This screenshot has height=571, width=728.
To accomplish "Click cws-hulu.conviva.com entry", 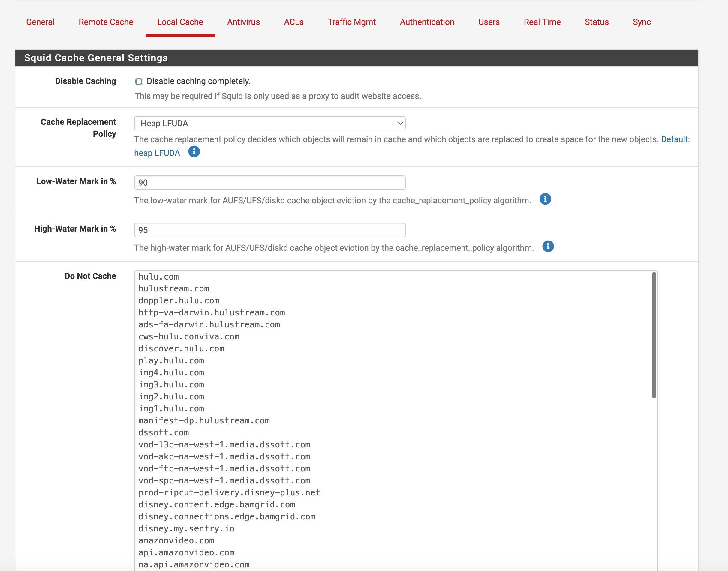I will 189,337.
